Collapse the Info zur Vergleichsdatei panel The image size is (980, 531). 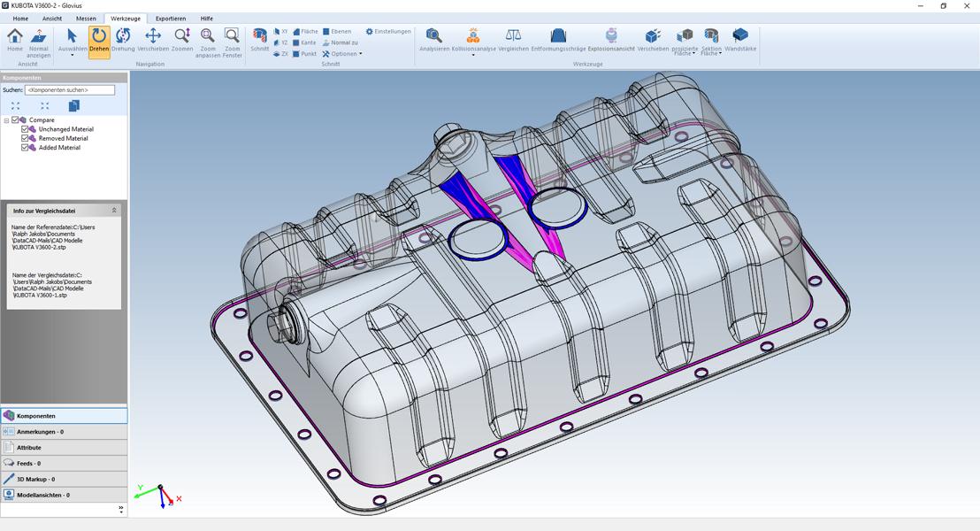click(x=114, y=211)
